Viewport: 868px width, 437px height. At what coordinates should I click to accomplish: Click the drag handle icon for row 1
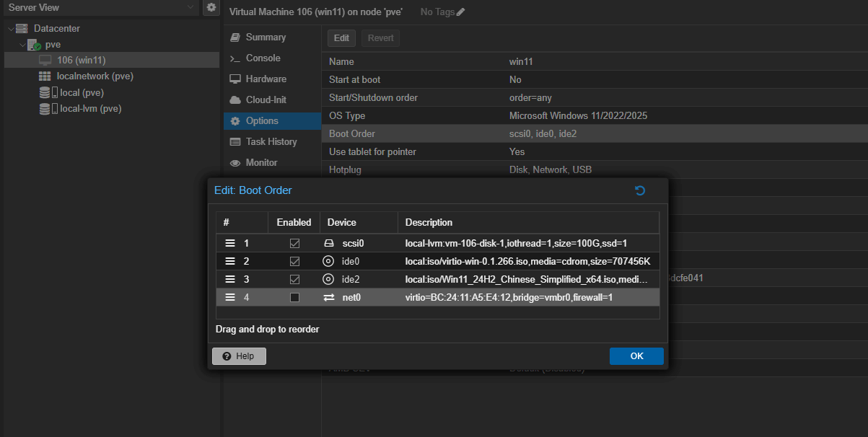[x=230, y=244]
